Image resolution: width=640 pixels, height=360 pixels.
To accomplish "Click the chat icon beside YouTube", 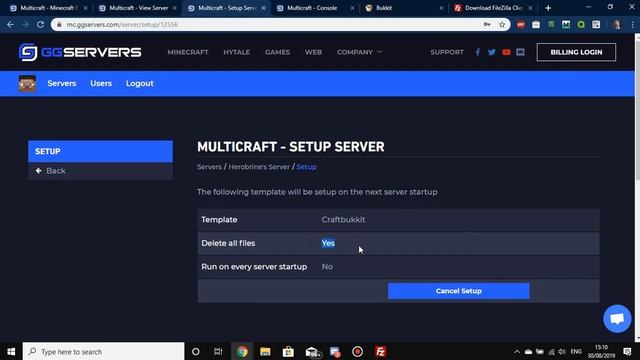I will tap(520, 52).
